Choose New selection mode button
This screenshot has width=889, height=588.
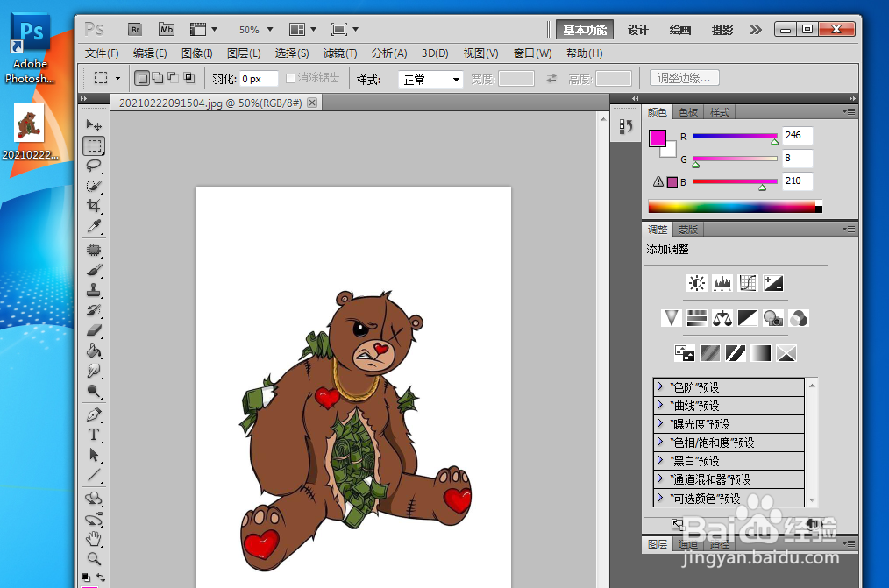point(142,78)
